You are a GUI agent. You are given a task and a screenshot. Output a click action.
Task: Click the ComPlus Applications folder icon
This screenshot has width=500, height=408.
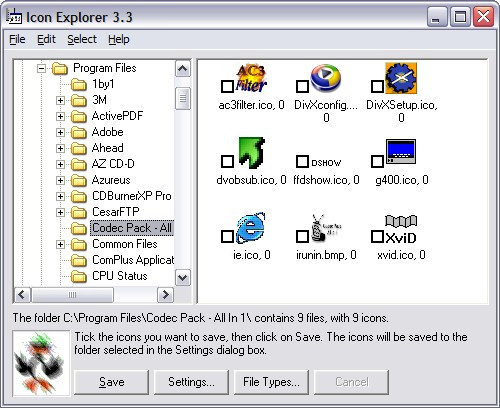coord(79,260)
